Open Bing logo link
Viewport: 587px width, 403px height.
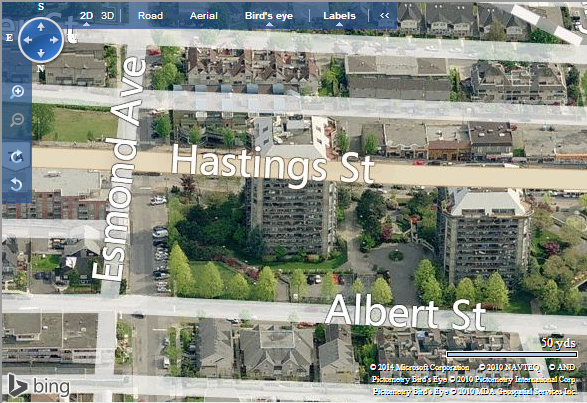[39, 386]
